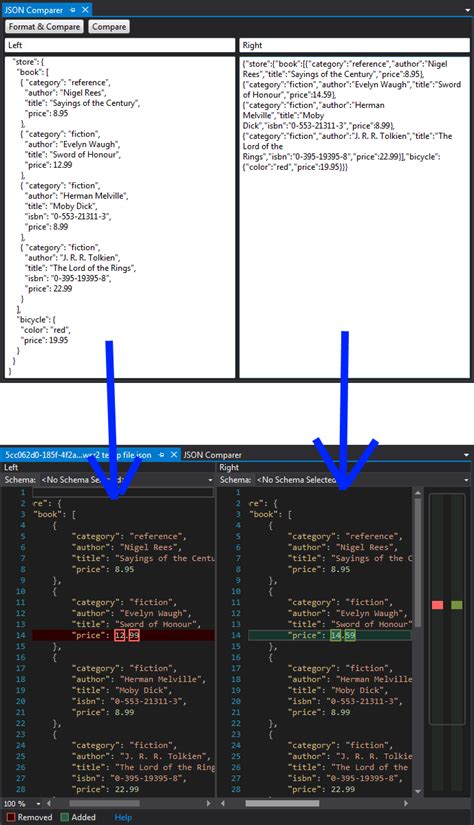Click the removed "price": 12.99 line
Image resolution: width=474 pixels, height=825 pixels.
(x=123, y=635)
